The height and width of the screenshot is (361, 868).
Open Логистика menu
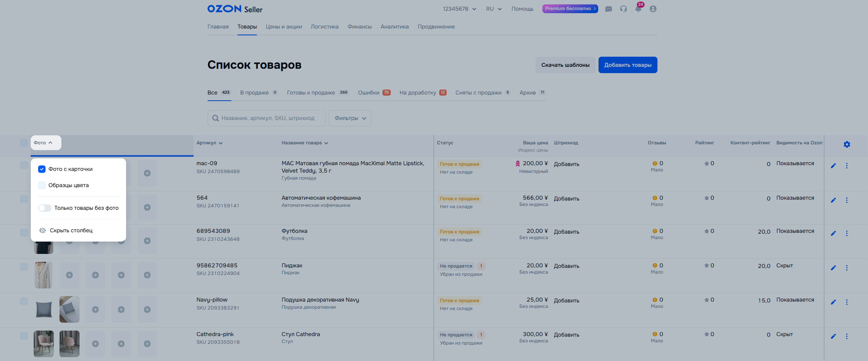[325, 27]
